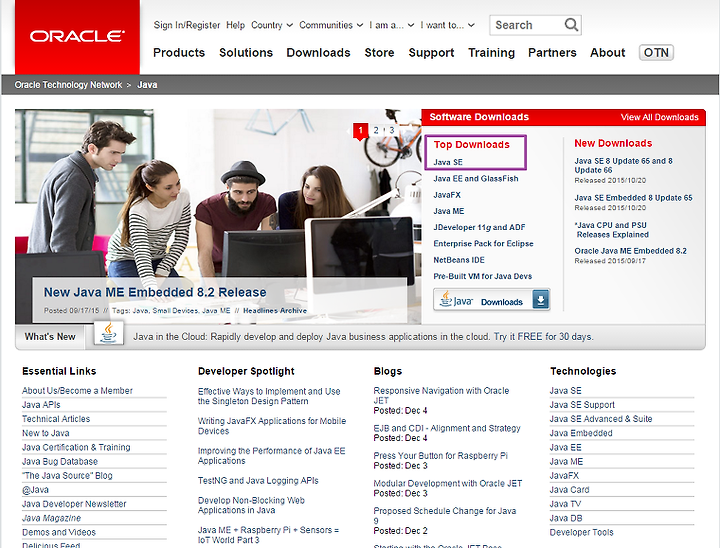This screenshot has width=720, height=548.
Task: Open Java SE Embedded 8 Update 65
Action: (x=633, y=198)
